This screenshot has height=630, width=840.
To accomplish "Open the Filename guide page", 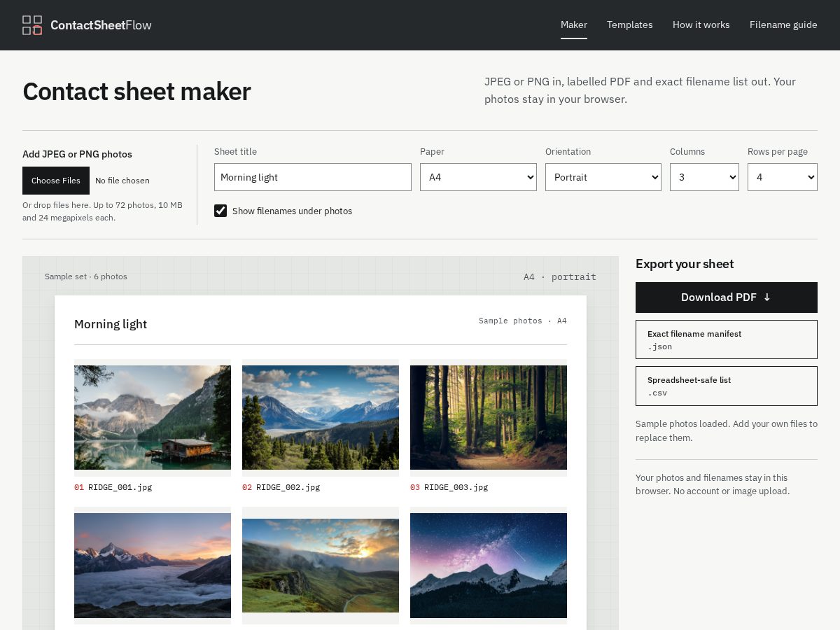I will point(783,24).
